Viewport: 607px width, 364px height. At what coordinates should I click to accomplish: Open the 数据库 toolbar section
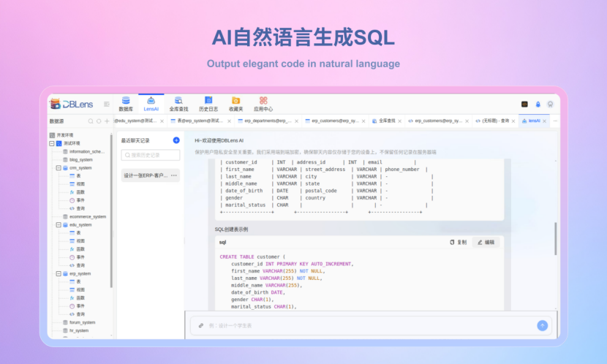[x=126, y=104]
